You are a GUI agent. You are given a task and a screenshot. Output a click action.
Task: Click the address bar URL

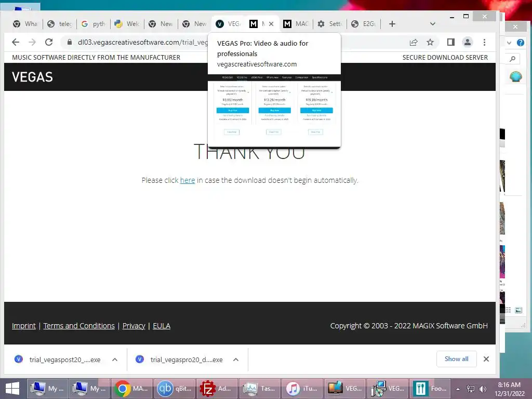click(142, 42)
